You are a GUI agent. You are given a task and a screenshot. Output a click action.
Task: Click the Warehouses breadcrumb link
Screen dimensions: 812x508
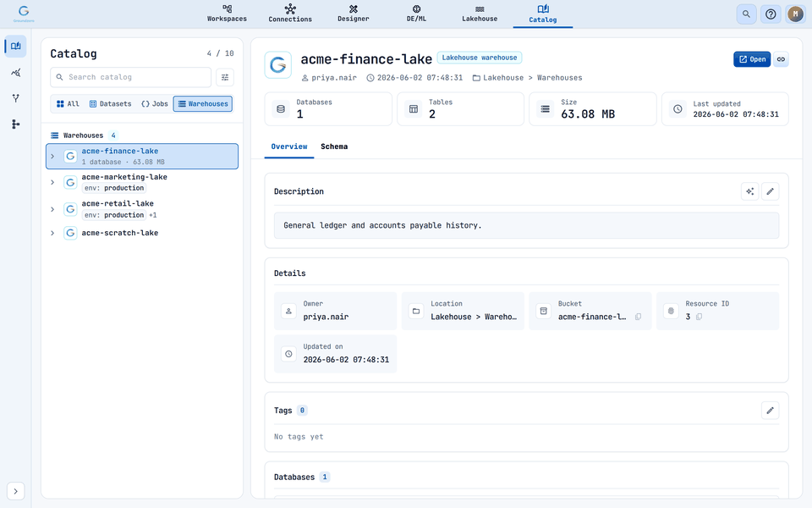click(559, 78)
